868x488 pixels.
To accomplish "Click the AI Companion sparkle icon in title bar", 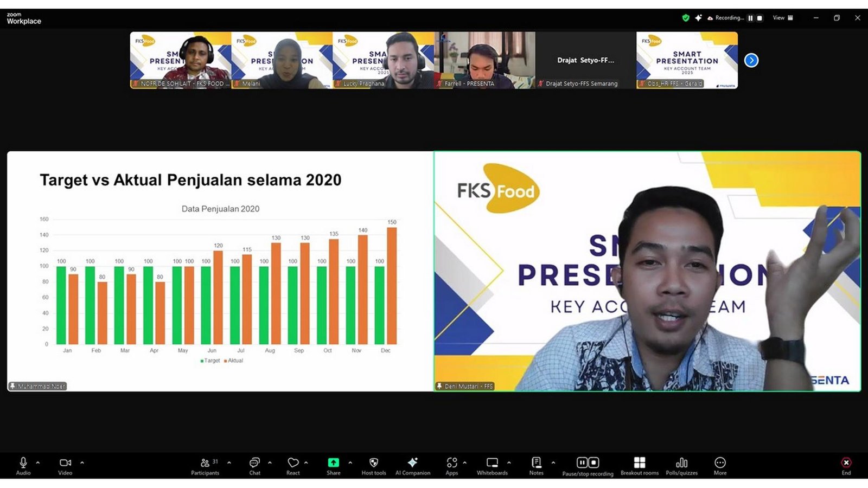I will pyautogui.click(x=698, y=18).
